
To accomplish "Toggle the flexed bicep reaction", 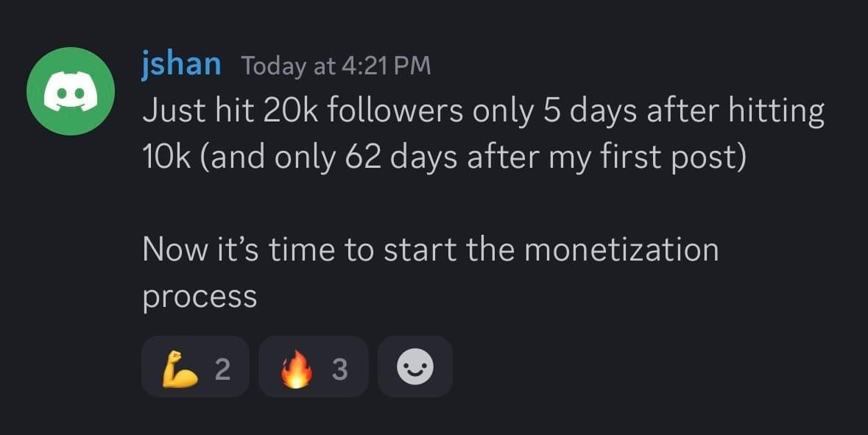I will 195,367.
